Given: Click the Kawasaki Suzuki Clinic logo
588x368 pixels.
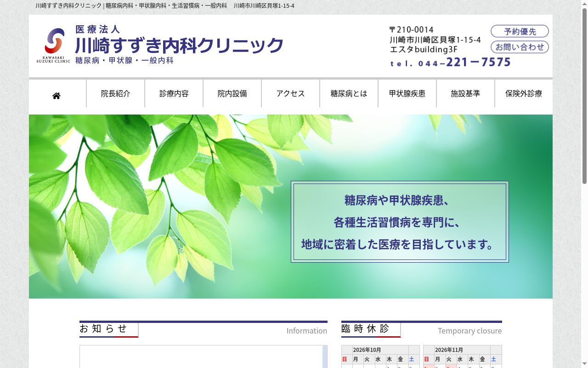Looking at the screenshot, I should (53, 46).
